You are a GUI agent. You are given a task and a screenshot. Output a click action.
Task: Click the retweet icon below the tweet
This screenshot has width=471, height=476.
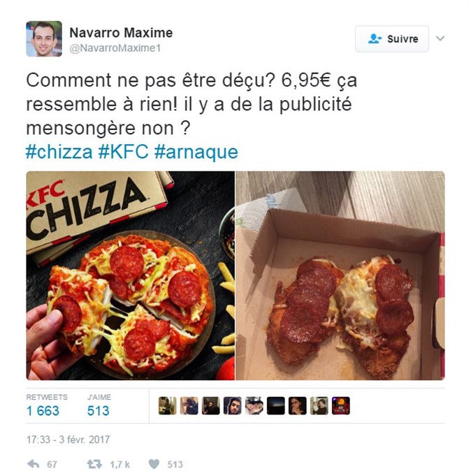click(94, 464)
